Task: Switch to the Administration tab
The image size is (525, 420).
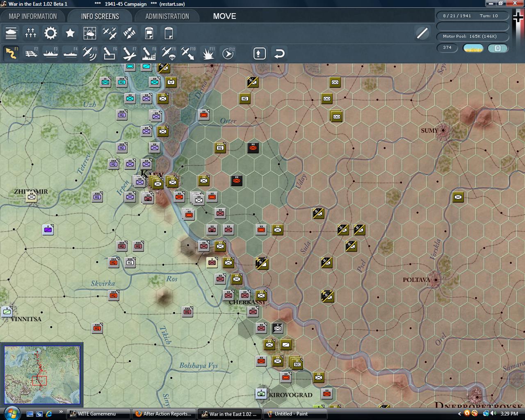Action: coord(167,16)
